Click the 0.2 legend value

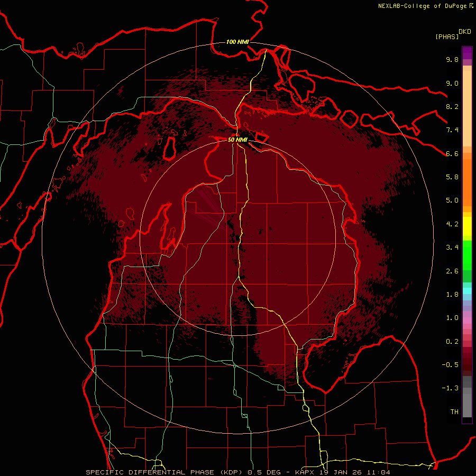(452, 342)
